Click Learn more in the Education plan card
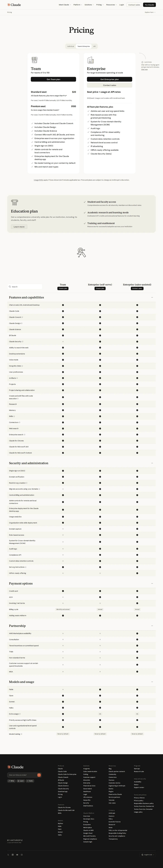 pos(19,227)
